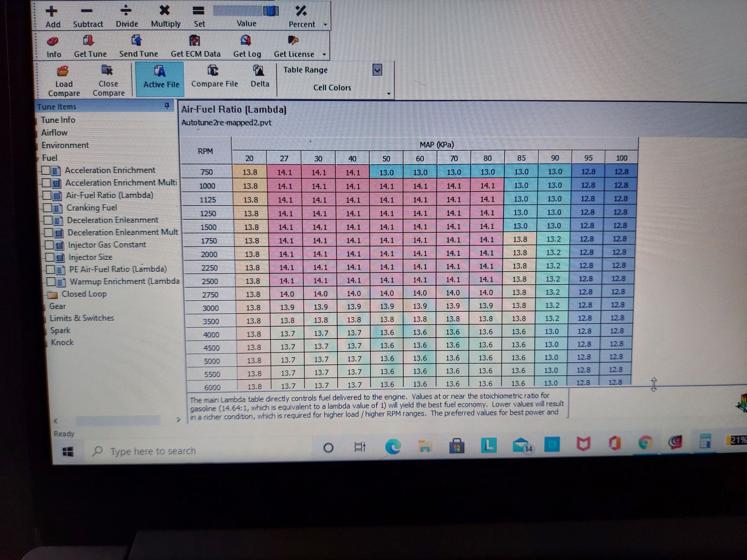Click the Load Compare icon
The image size is (747, 560).
point(63,71)
